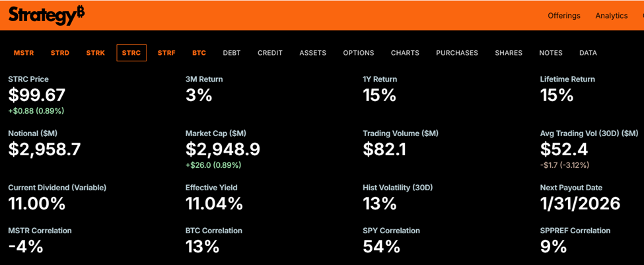Click the Strategy logo
Viewport: 644px width, 265px height.
pyautogui.click(x=46, y=15)
